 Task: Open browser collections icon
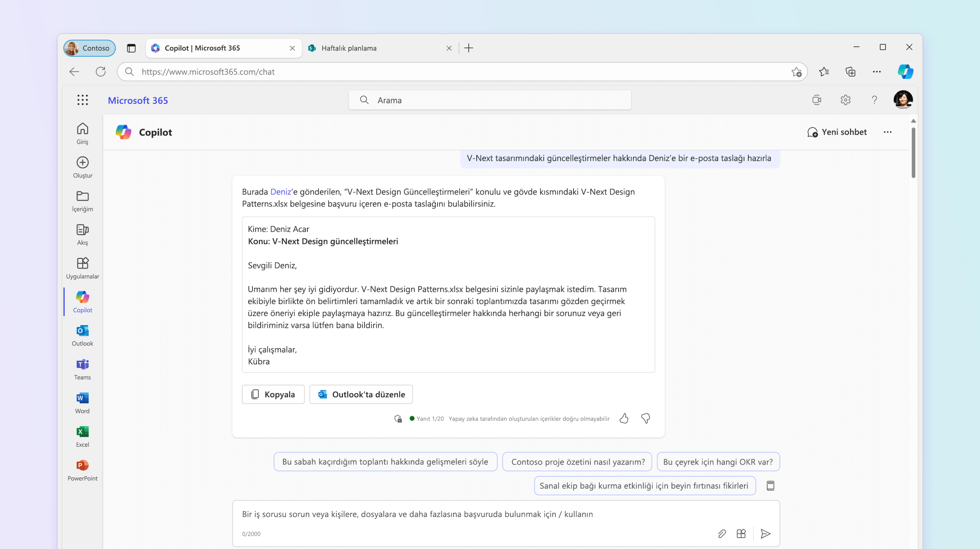[x=850, y=72]
